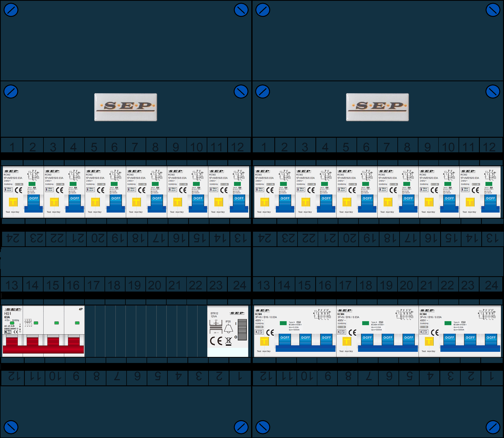Push T test button of RCM4 breaker under slot 13
This screenshot has width=504, height=438.
(264, 341)
